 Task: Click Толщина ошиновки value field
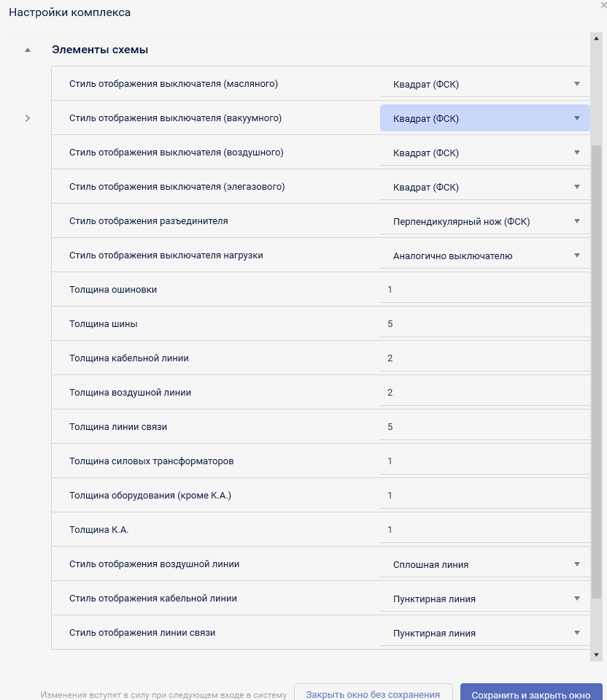pyautogui.click(x=484, y=290)
